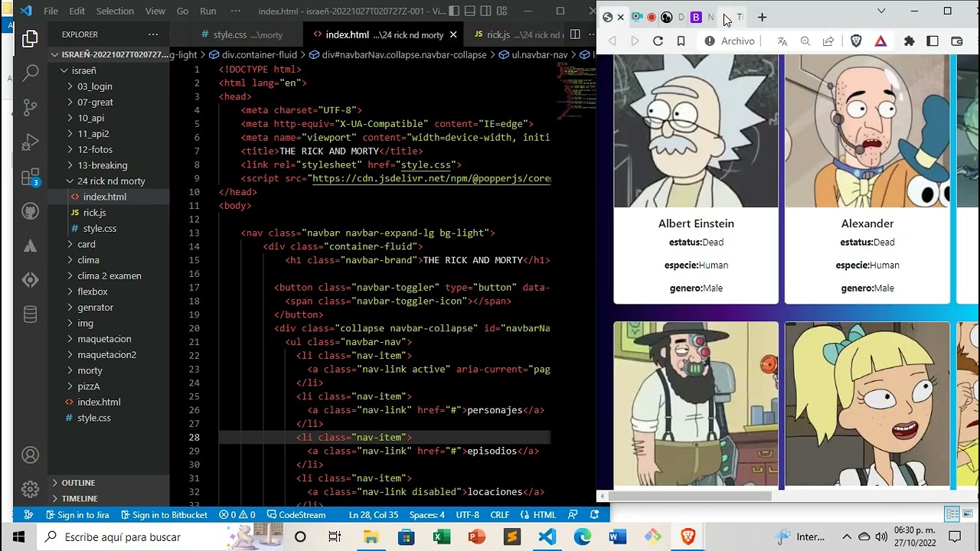Open the browser extensions puzzle icon
Viewport: 980px width, 551px height.
[x=909, y=41]
